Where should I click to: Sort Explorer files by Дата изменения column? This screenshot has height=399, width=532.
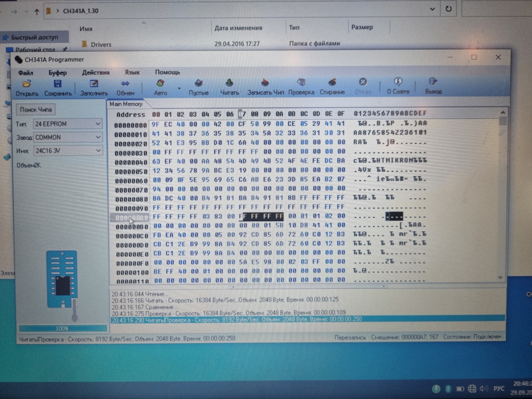coord(238,28)
